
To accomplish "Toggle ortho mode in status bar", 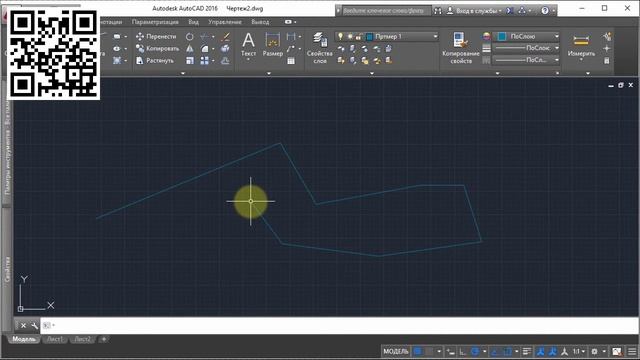I will click(462, 351).
